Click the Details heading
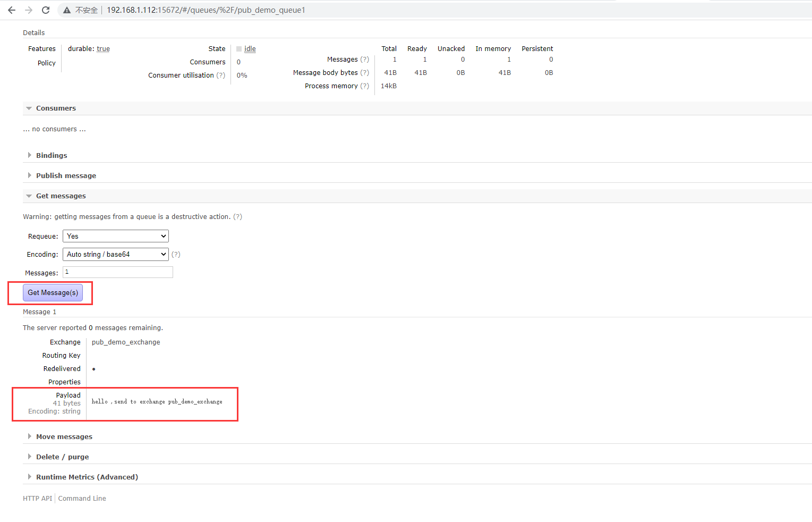Viewport: 812px width, 522px height. pyautogui.click(x=34, y=33)
